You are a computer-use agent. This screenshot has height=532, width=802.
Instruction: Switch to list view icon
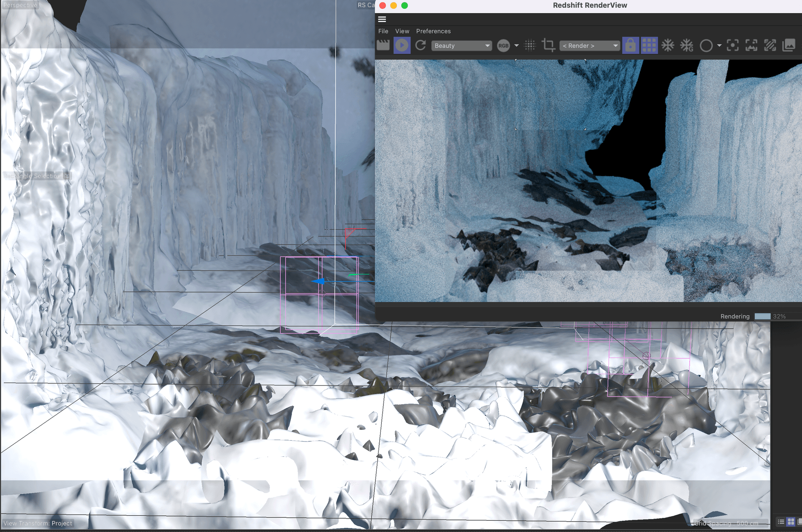pyautogui.click(x=781, y=522)
